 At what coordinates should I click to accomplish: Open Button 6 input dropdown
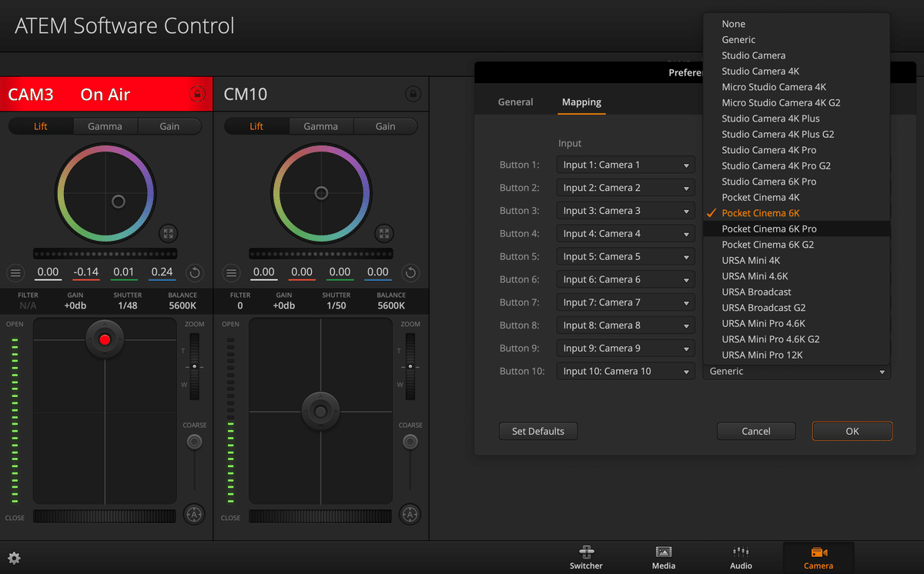tap(626, 279)
